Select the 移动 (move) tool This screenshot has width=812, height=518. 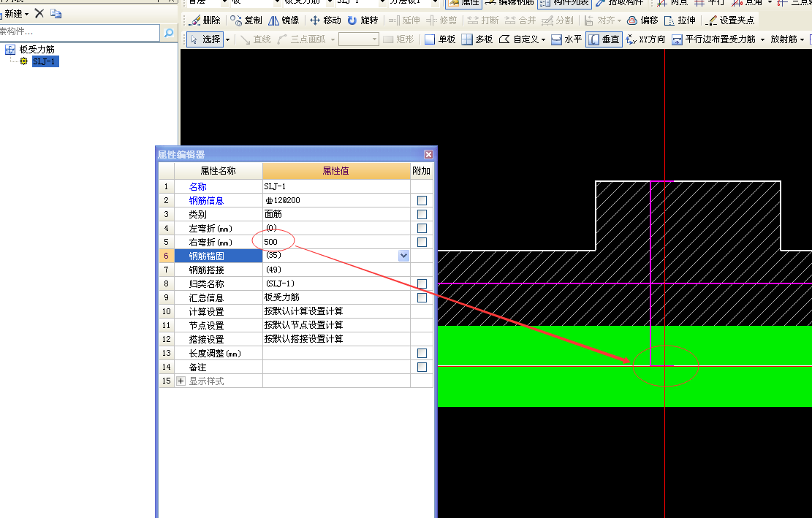(x=326, y=20)
